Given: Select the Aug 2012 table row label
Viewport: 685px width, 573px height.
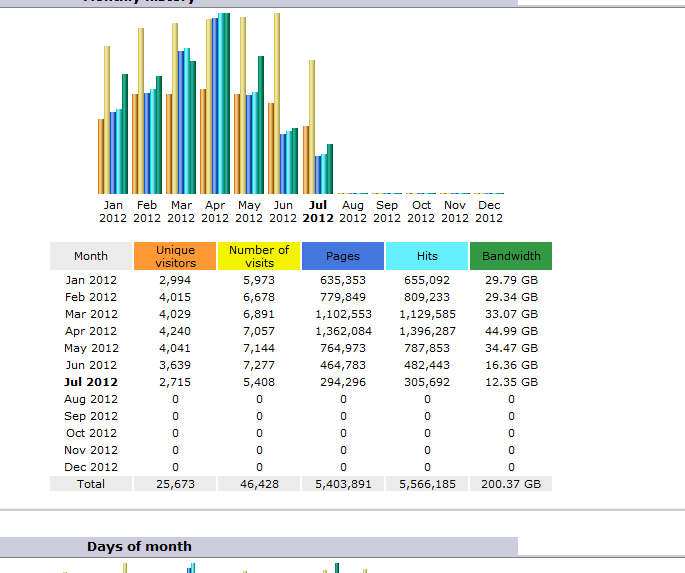Looking at the screenshot, I should click(91, 399).
